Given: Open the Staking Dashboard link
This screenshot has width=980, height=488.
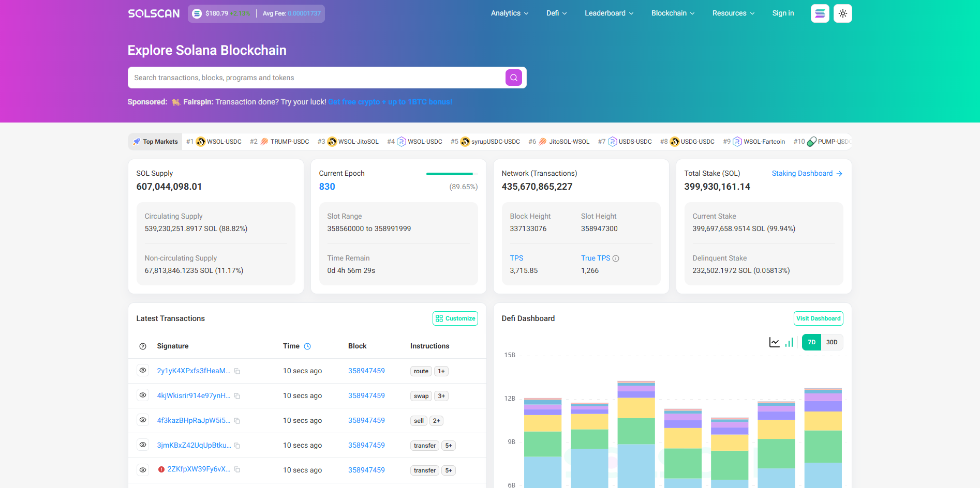Looking at the screenshot, I should [802, 173].
